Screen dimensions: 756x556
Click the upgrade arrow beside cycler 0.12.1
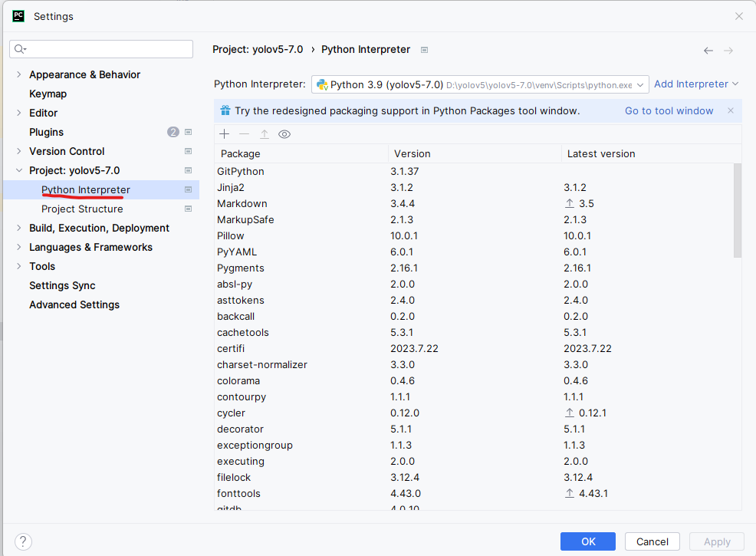[570, 413]
